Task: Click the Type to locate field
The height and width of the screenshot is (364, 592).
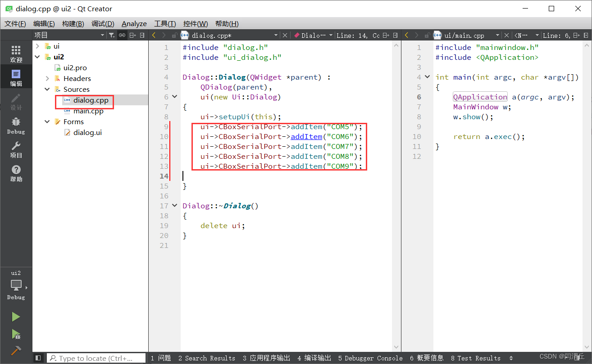Action: coord(96,358)
